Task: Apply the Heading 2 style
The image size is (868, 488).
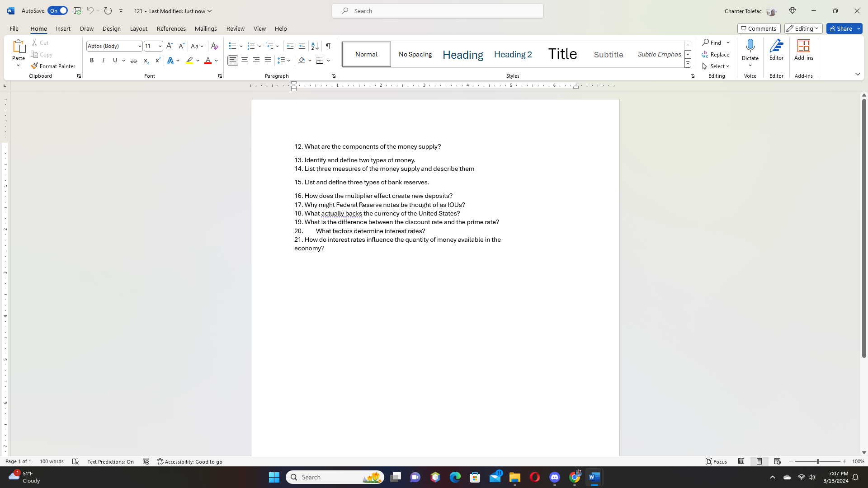Action: point(513,54)
